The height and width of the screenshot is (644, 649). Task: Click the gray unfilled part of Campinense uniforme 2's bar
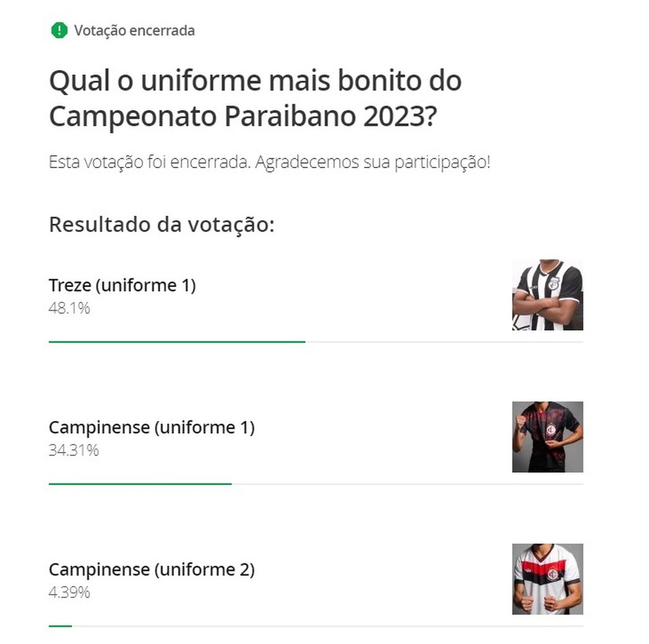pyautogui.click(x=326, y=626)
